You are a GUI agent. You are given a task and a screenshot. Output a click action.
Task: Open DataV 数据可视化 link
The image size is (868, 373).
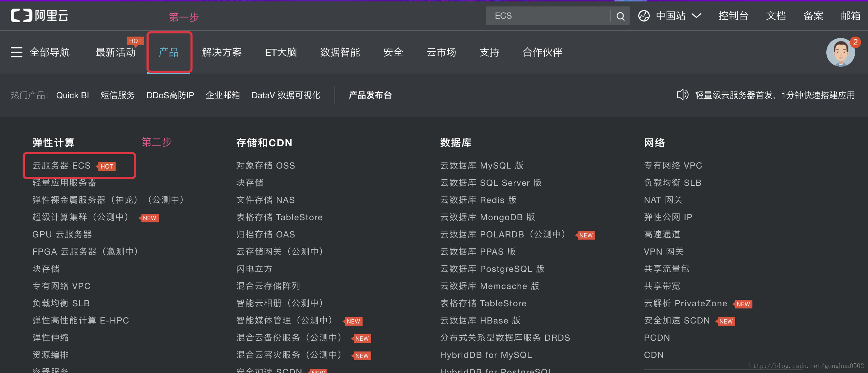coord(286,95)
